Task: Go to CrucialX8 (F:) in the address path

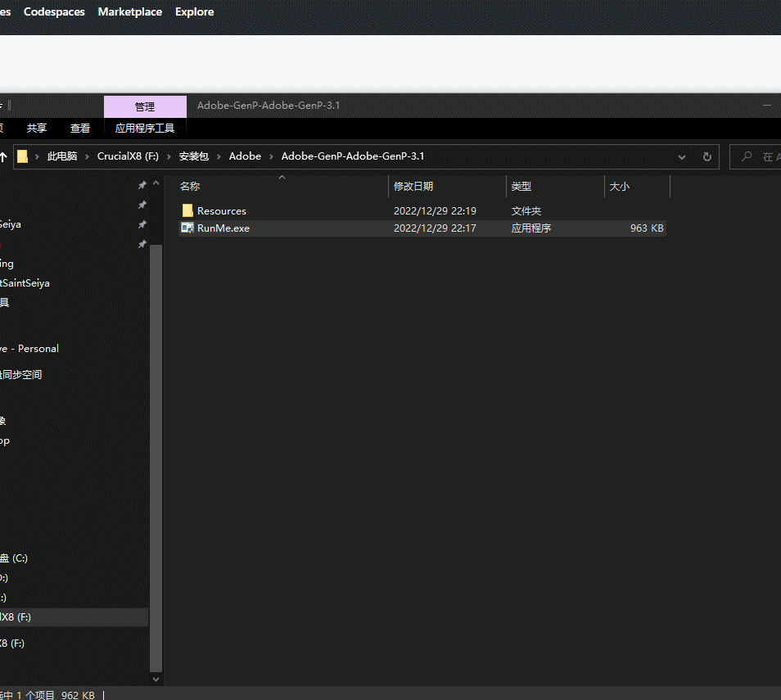Action: click(x=128, y=156)
